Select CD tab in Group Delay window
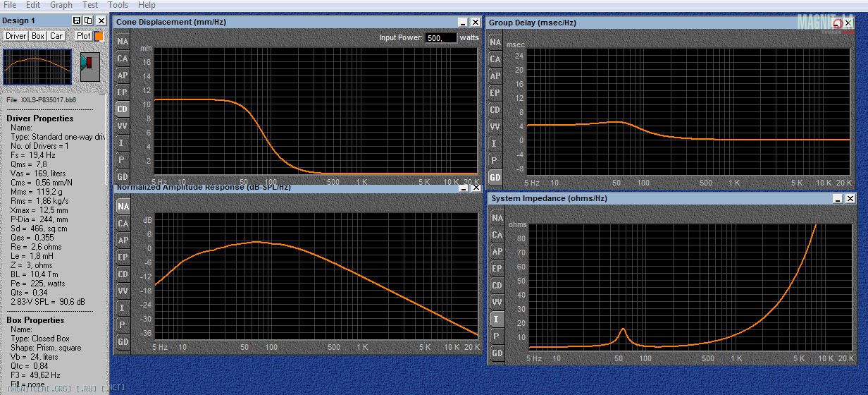 coord(495,110)
